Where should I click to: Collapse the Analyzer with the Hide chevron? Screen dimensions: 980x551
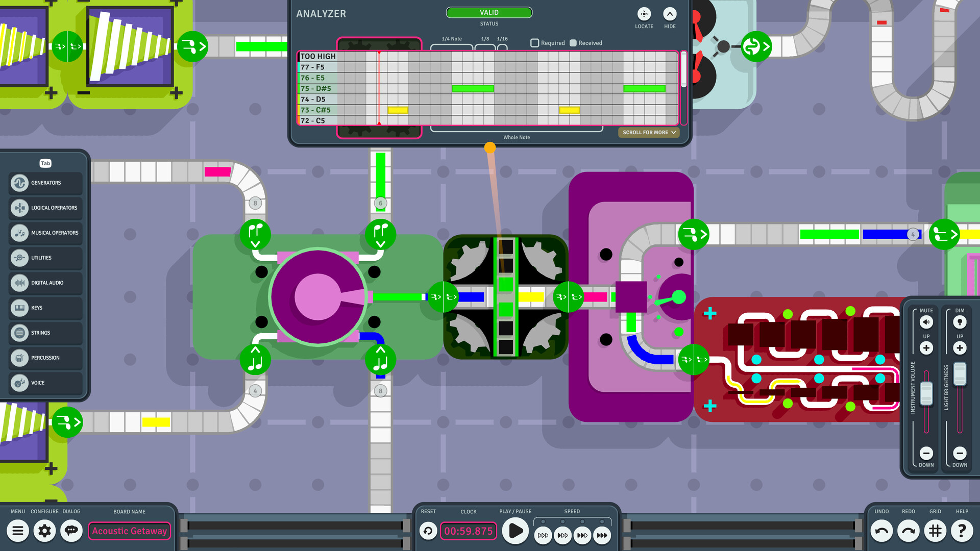click(670, 15)
